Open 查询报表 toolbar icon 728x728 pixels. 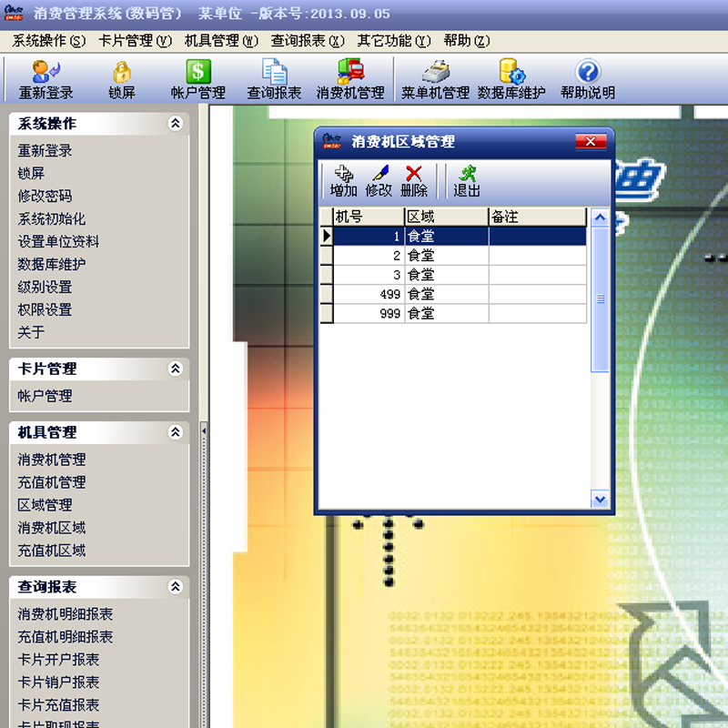[274, 79]
